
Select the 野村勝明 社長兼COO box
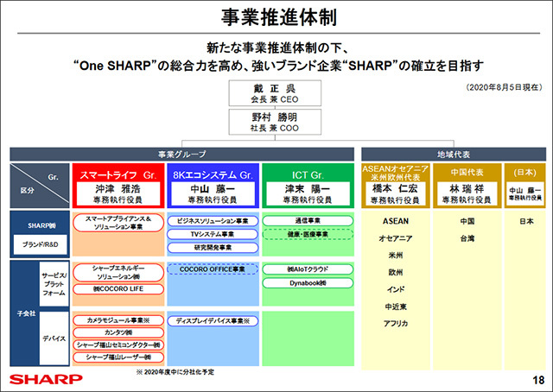275,122
